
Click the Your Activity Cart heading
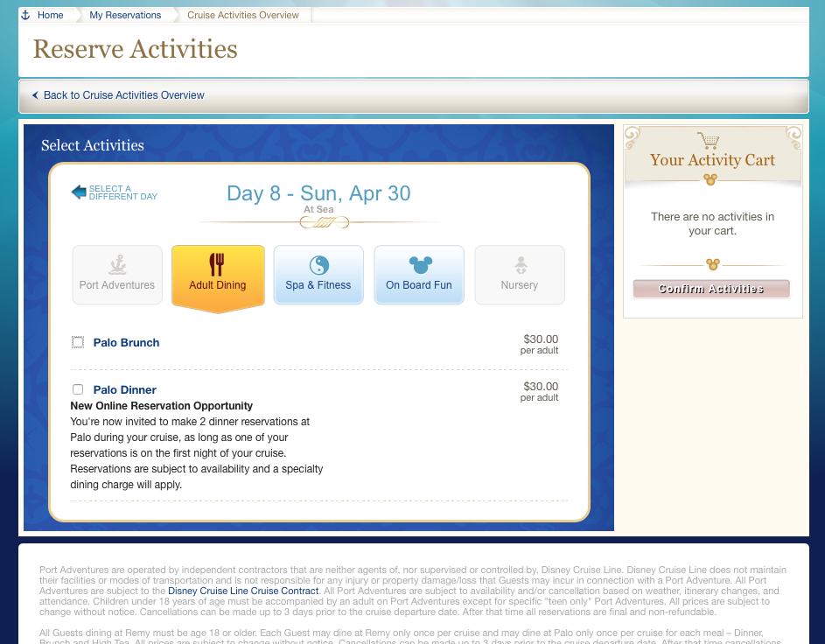coord(712,160)
